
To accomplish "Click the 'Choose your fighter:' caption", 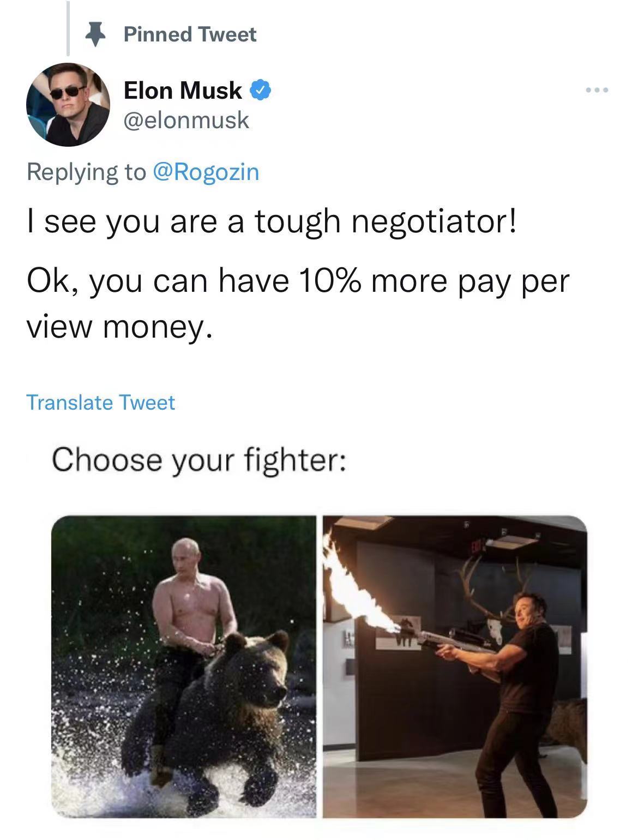I will 198,459.
